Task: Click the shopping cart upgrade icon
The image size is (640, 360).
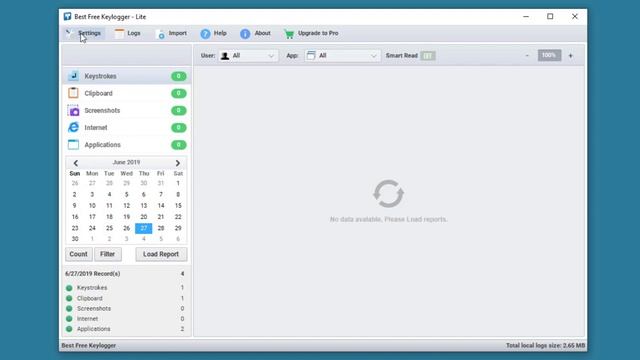Action: pyautogui.click(x=289, y=34)
